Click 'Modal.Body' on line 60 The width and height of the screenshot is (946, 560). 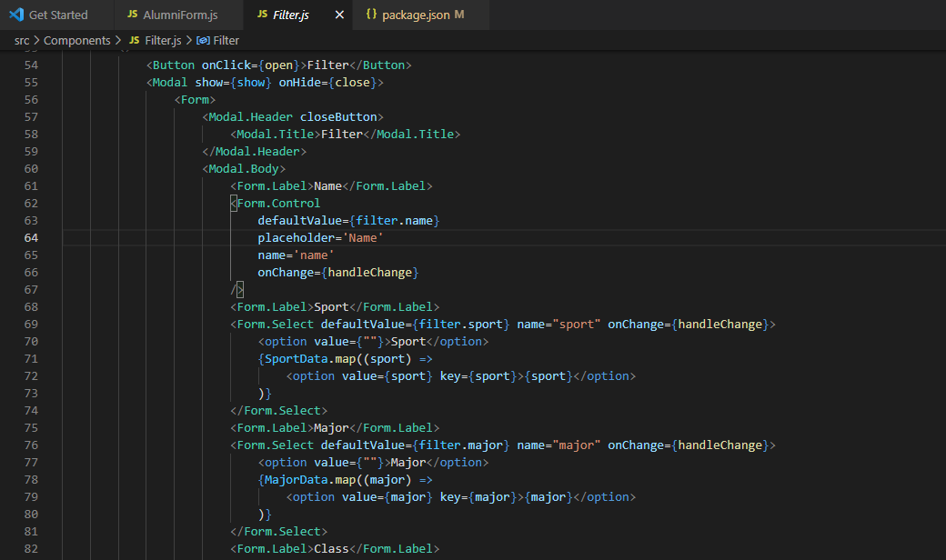[x=244, y=169]
